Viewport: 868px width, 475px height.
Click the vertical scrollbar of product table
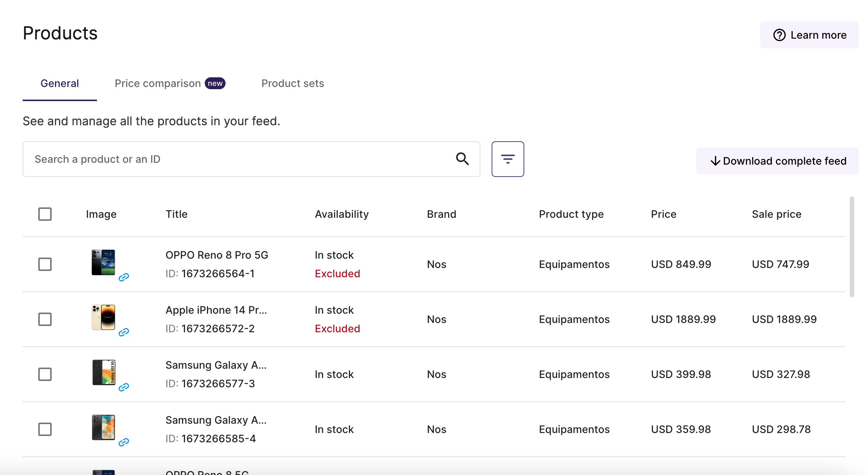point(852,247)
